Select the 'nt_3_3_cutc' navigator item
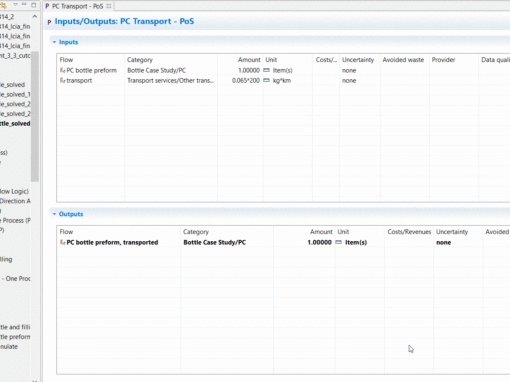510x382 pixels. 15,55
